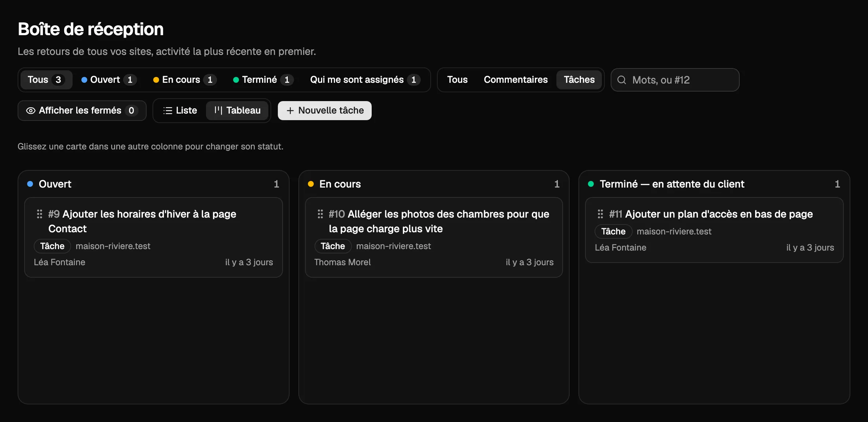Click 'il y a 3 jours' on card #11
Viewport: 868px width, 422px height.
pyautogui.click(x=810, y=248)
